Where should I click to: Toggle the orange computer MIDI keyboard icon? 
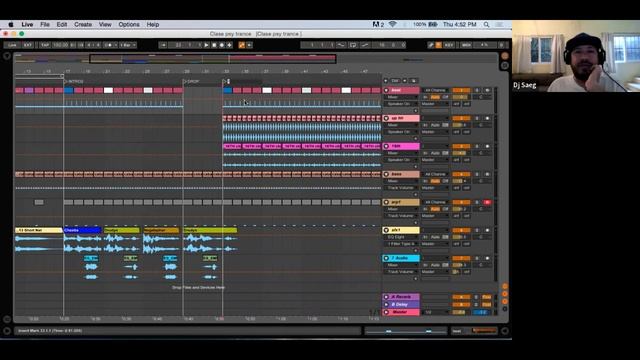coord(438,45)
